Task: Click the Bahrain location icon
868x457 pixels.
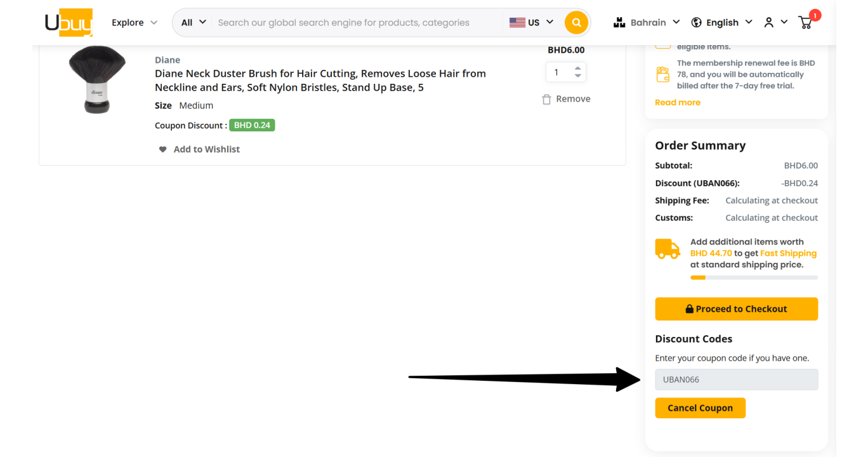Action: 619,22
